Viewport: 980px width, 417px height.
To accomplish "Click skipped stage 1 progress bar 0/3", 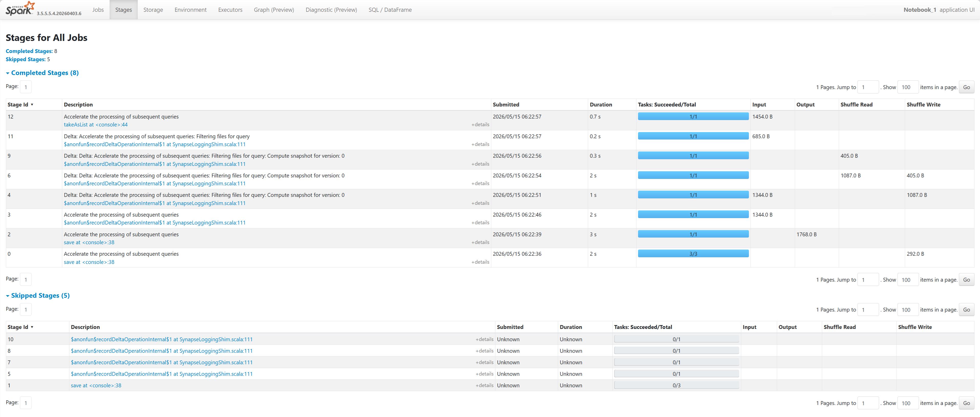I will pyautogui.click(x=676, y=386).
